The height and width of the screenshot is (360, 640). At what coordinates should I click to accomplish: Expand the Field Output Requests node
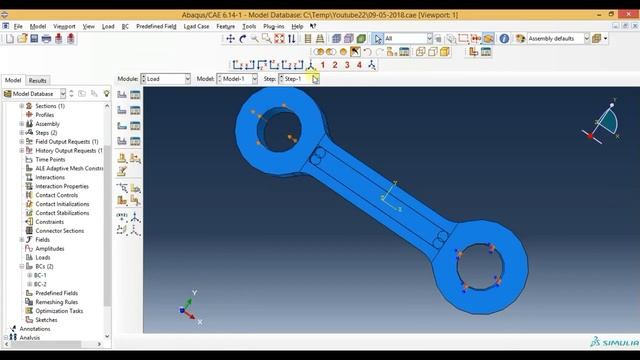[x=22, y=142]
